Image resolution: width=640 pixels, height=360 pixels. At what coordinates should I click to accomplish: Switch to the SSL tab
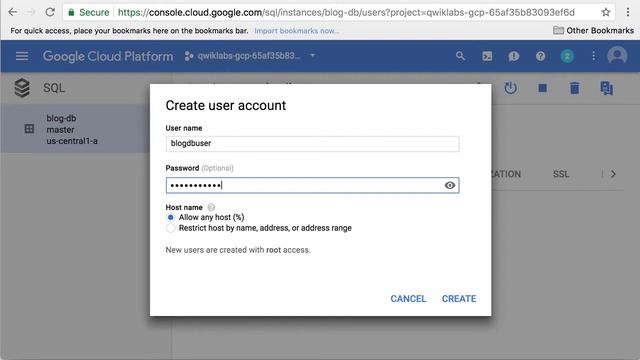point(561,174)
